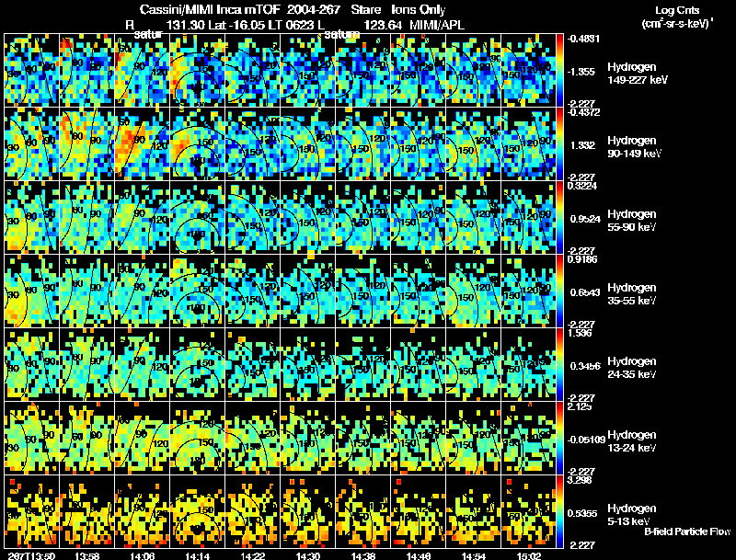The height and width of the screenshot is (560, 736).
Task: Open the 13-24 keV panel at 14:22
Action: (x=252, y=439)
